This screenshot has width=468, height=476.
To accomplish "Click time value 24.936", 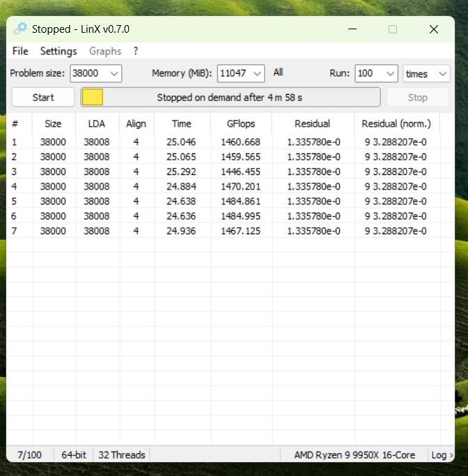I will pyautogui.click(x=181, y=231).
